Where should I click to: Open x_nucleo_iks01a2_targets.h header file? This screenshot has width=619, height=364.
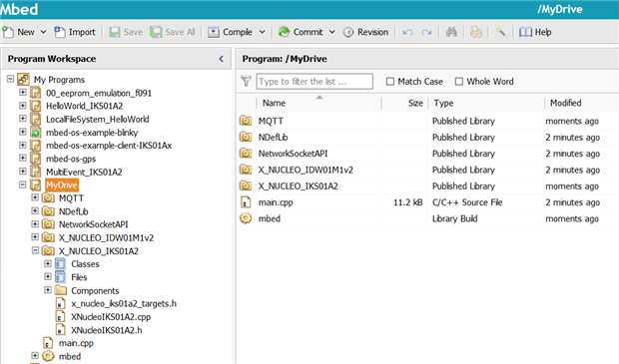[124, 303]
